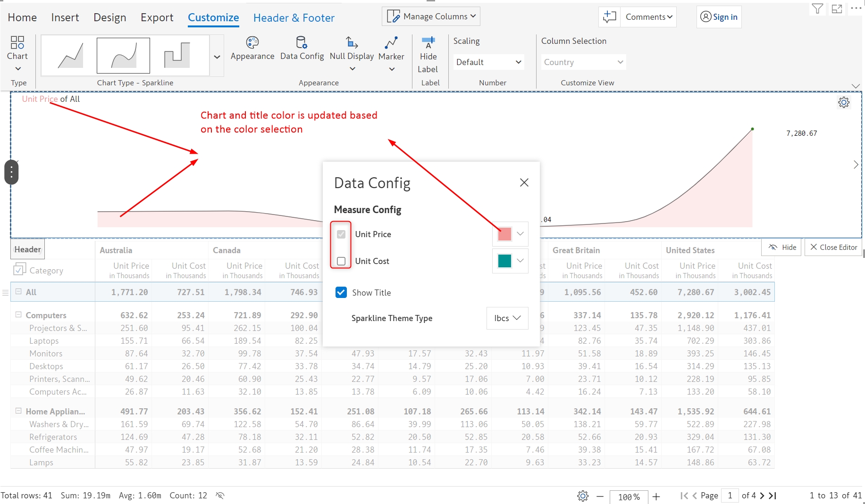Collapse the Computers row group

click(18, 314)
